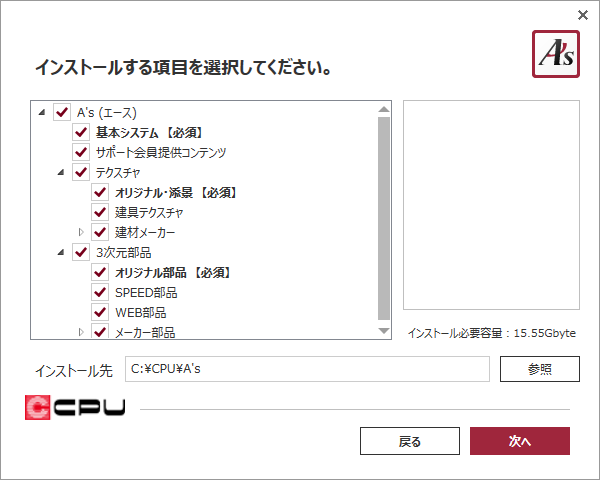Collapse the A's (エース) root node
The width and height of the screenshot is (600, 480).
[42, 112]
